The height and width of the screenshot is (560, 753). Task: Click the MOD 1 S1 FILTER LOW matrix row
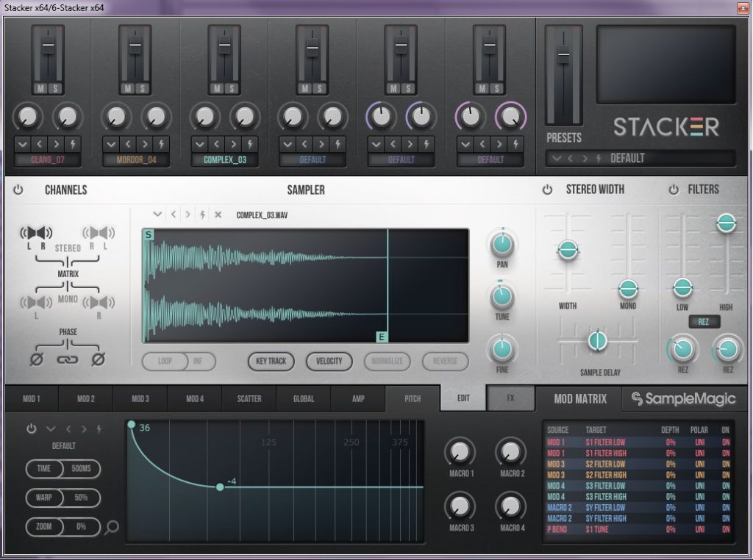point(638,442)
